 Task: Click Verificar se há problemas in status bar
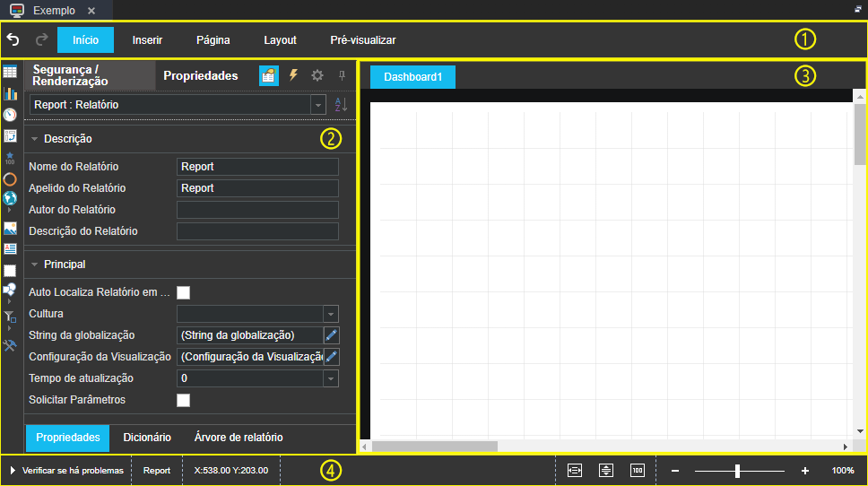(73, 471)
